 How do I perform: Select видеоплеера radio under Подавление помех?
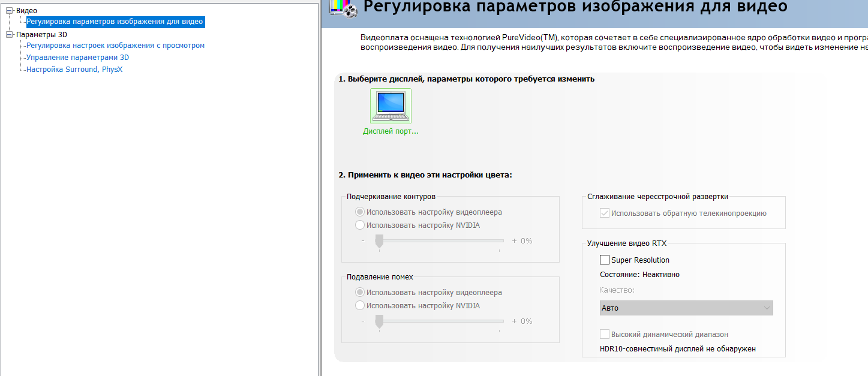tap(360, 292)
